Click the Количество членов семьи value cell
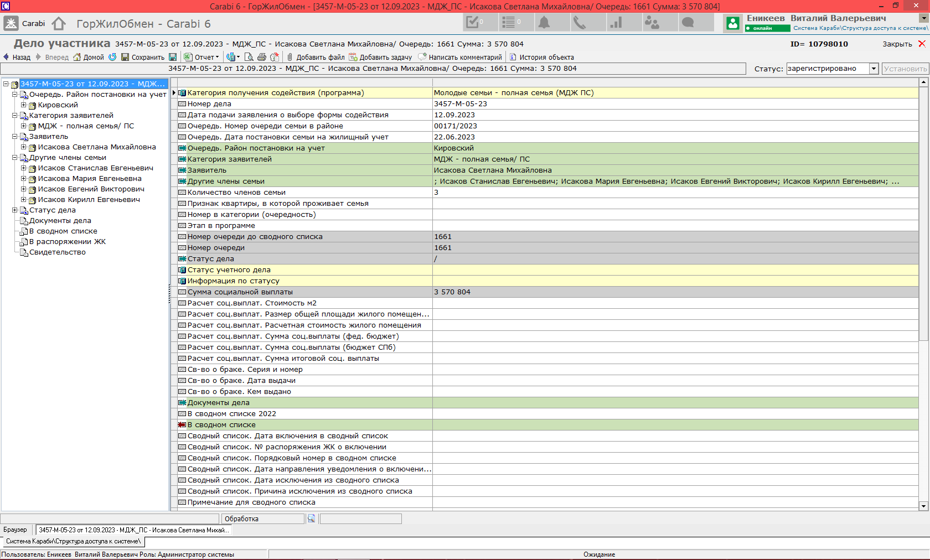 click(675, 193)
